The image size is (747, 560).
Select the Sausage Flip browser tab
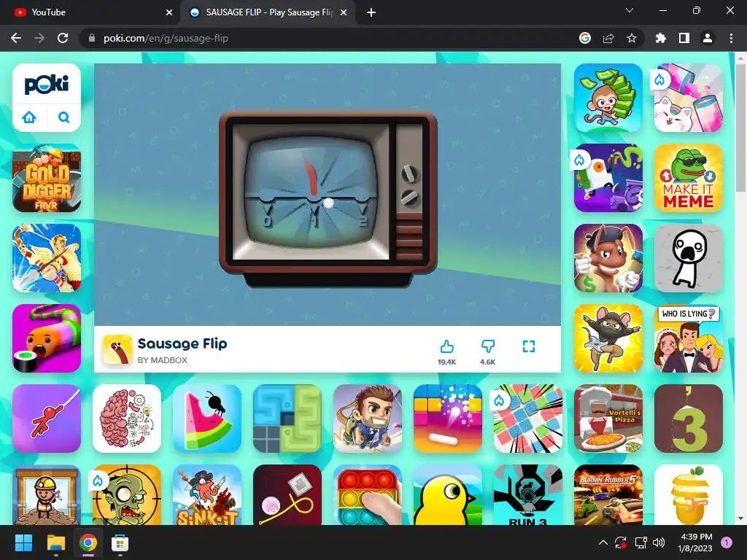tap(267, 12)
